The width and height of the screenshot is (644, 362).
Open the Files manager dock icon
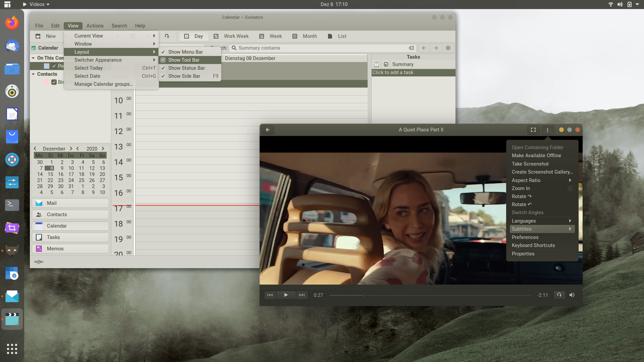[x=12, y=69]
